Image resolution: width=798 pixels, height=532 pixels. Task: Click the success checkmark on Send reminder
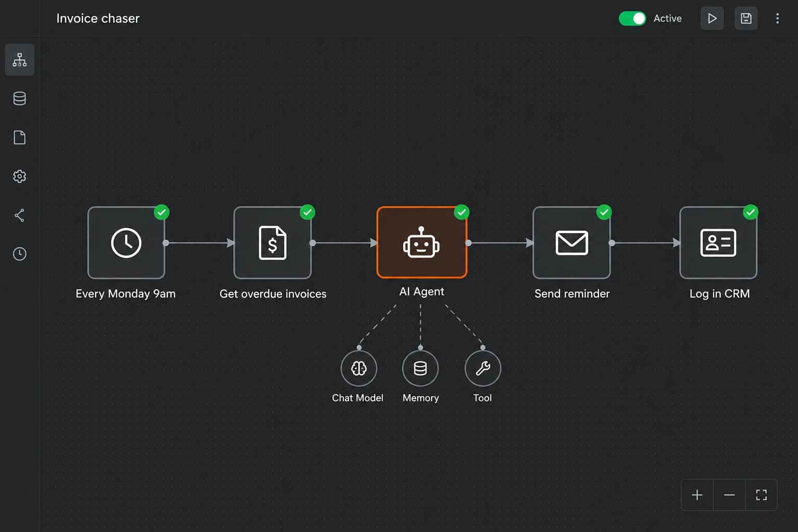(604, 212)
